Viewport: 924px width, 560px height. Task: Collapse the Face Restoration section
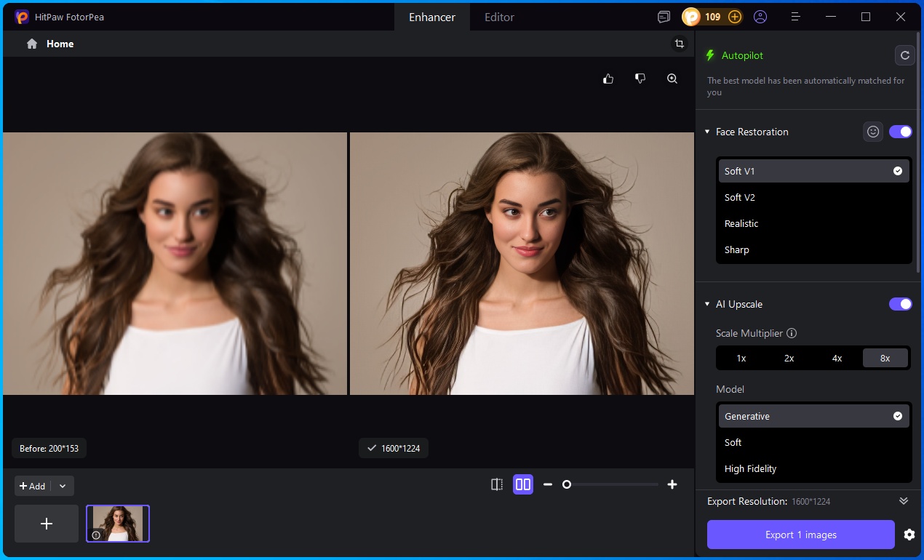pyautogui.click(x=706, y=132)
